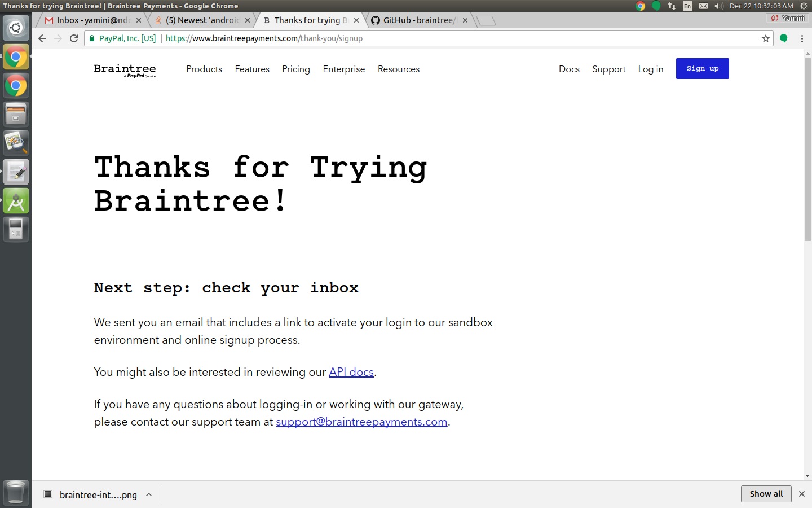Screen dimensions: 812x508
Task: Open the sound volume indicator
Action: point(719,6)
